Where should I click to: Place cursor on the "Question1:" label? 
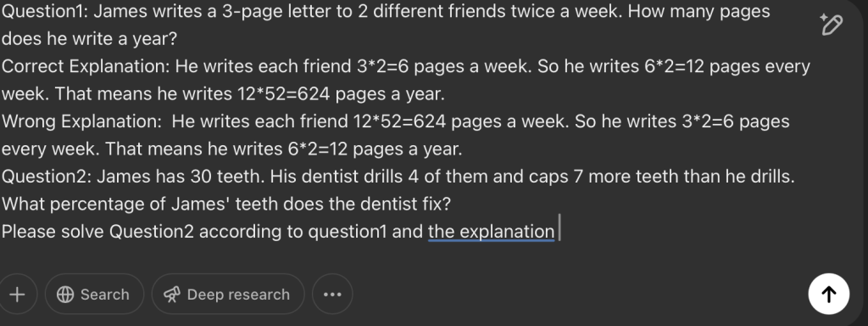[45, 12]
